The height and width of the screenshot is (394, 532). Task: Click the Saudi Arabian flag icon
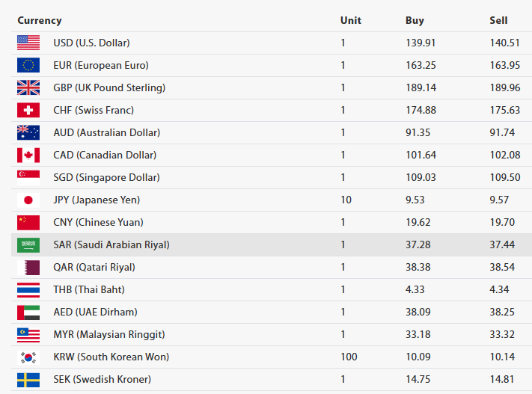(x=28, y=244)
